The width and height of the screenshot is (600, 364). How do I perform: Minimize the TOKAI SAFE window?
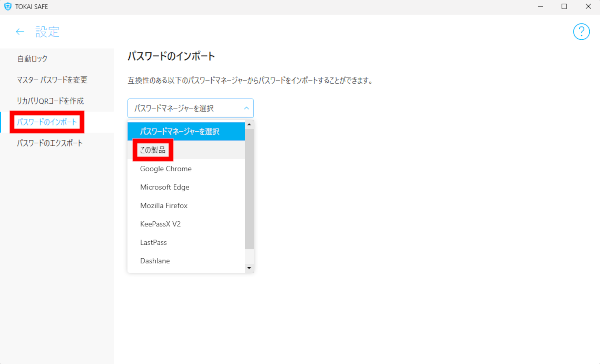540,7
